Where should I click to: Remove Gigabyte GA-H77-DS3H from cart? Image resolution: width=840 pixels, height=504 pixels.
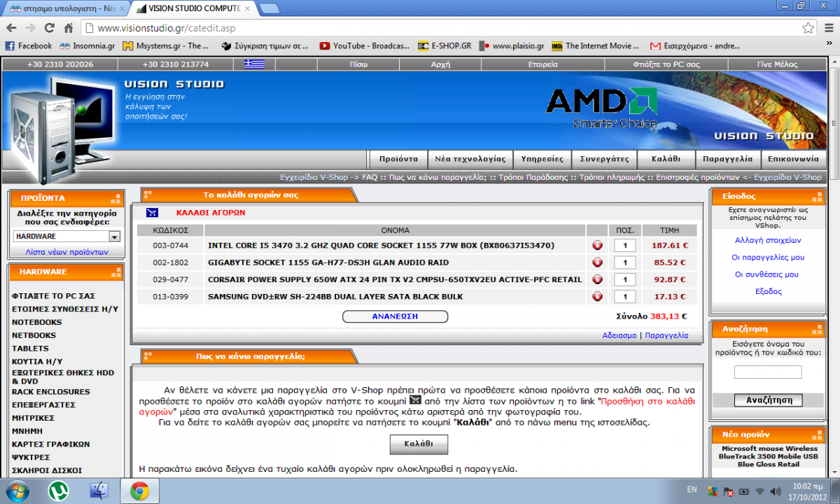[x=597, y=262]
